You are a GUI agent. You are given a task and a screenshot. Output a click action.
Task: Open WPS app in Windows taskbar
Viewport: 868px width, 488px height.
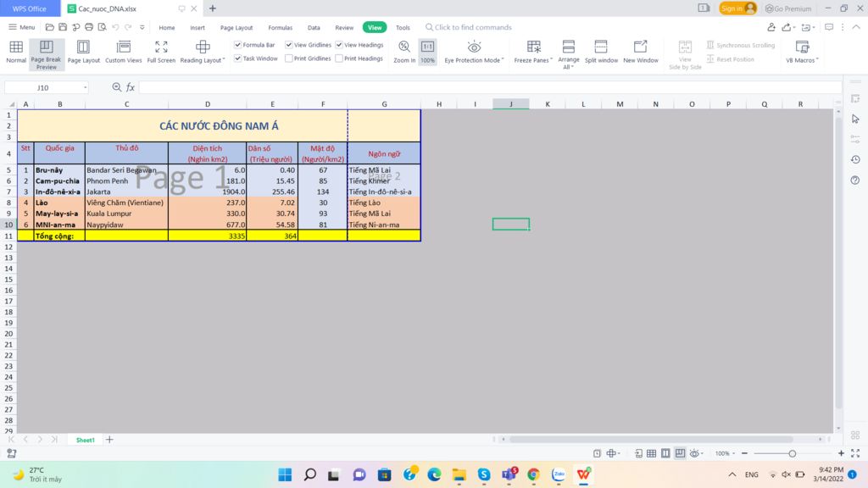583,474
